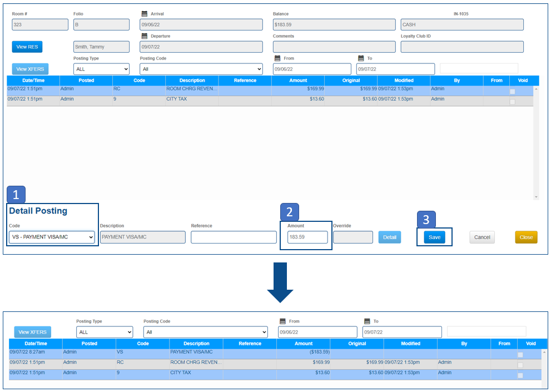The height and width of the screenshot is (392, 551).
Task: Click the calendar icon beside Arrival
Action: [145, 13]
